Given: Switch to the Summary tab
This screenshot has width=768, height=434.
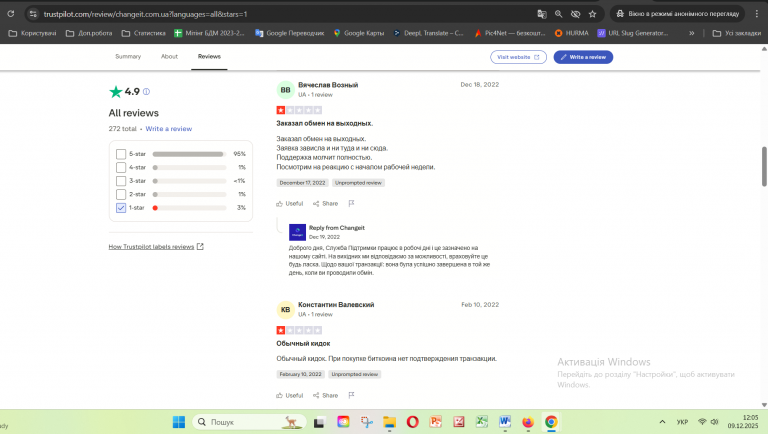Looking at the screenshot, I should point(128,56).
